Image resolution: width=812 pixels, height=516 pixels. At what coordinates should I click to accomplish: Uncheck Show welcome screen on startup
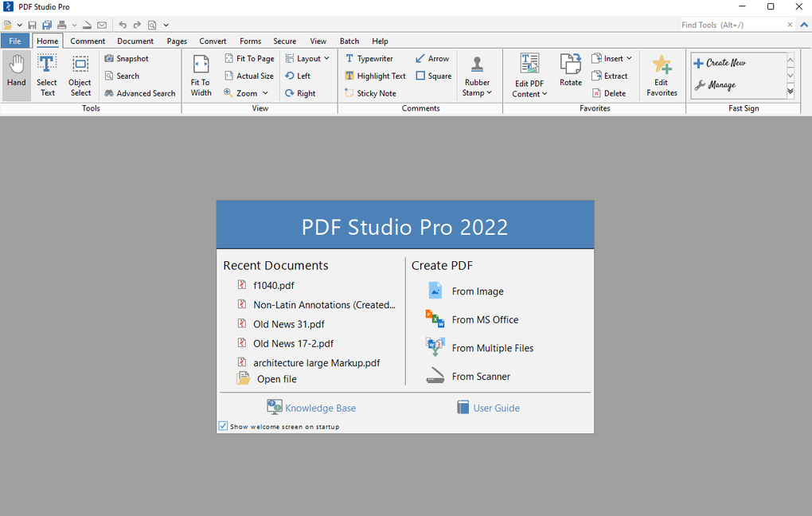(224, 425)
